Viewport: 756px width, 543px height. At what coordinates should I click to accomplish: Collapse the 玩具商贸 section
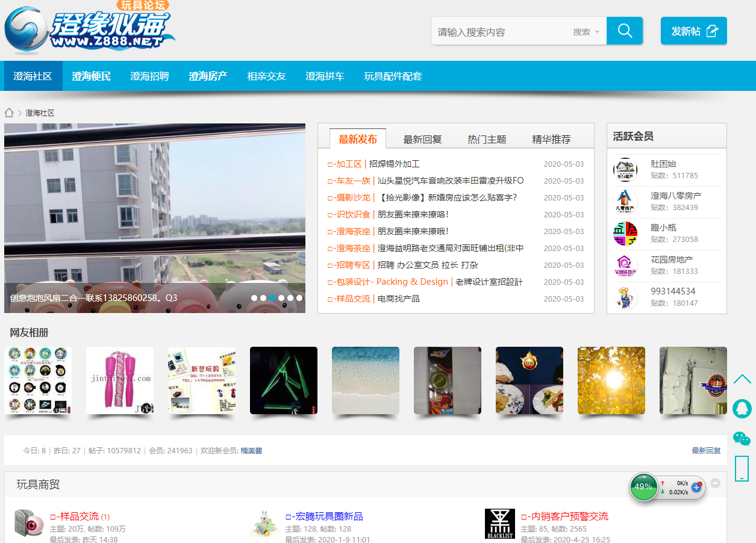pos(715,483)
